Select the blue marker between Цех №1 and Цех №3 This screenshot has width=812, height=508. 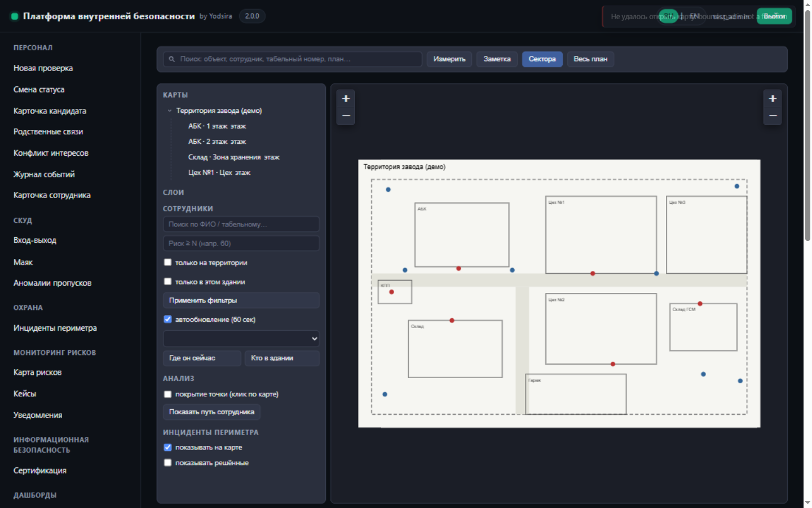point(656,273)
